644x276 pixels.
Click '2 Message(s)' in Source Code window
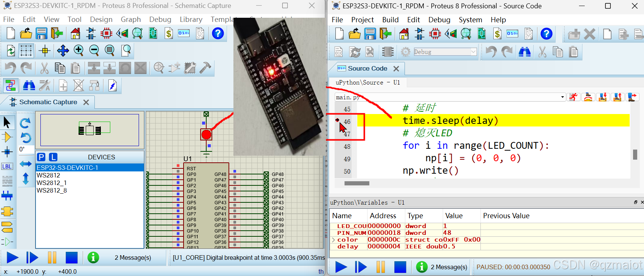coord(449,267)
